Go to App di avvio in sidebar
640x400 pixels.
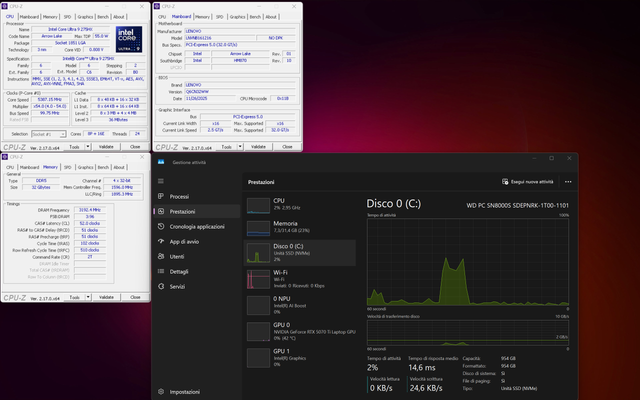click(x=197, y=242)
